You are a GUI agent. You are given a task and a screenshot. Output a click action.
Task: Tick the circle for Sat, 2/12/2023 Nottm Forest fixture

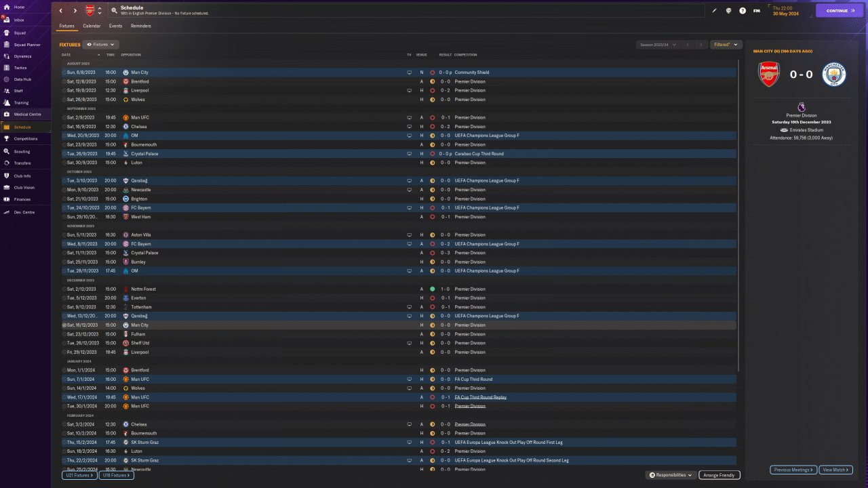(64, 289)
